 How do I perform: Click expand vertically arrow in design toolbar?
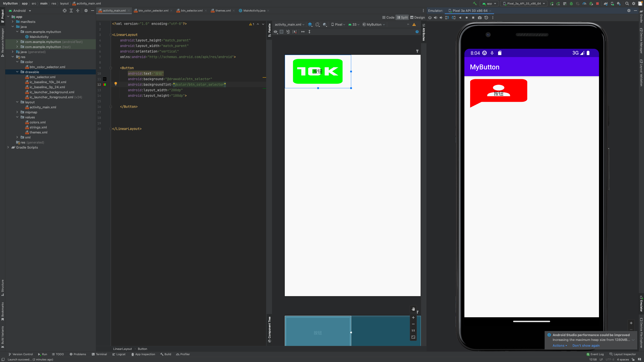[x=309, y=32]
